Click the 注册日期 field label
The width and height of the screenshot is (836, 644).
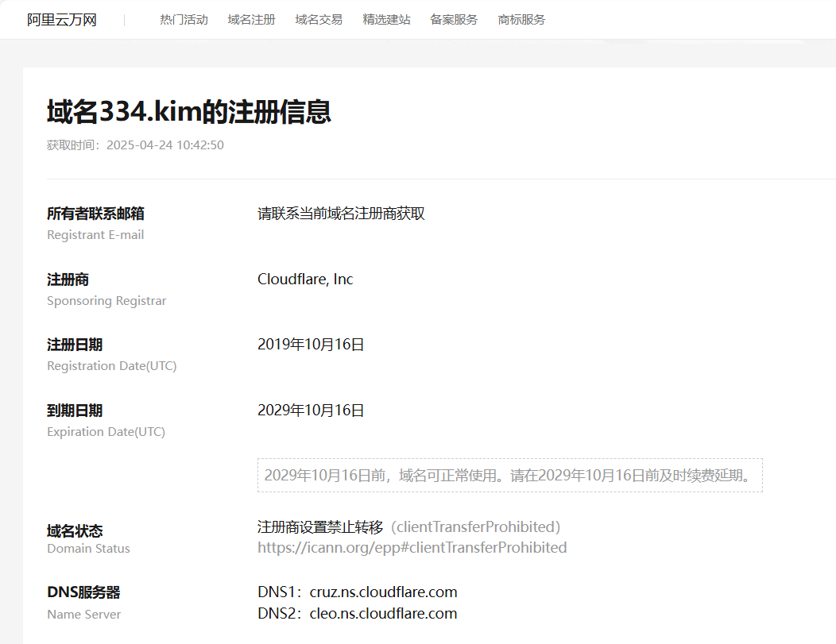tap(75, 345)
